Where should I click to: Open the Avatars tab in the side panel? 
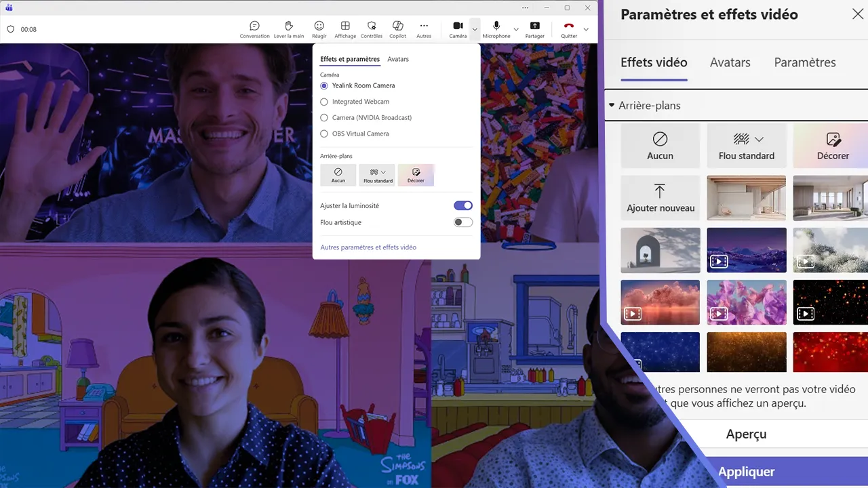point(730,62)
